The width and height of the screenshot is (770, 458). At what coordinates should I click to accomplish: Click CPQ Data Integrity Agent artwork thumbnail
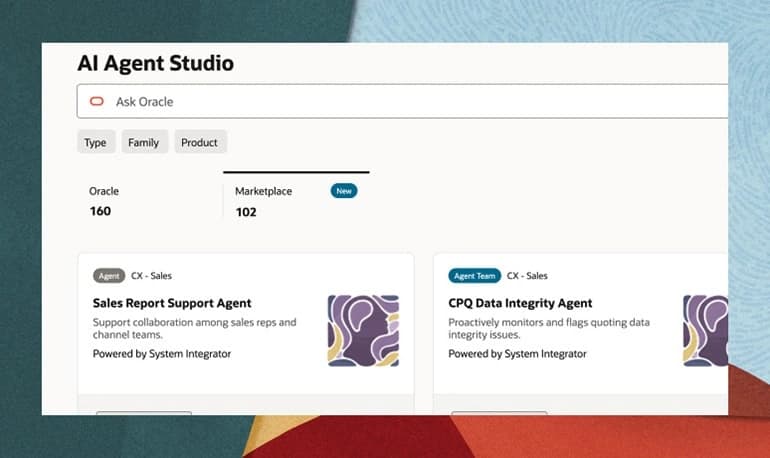[706, 330]
